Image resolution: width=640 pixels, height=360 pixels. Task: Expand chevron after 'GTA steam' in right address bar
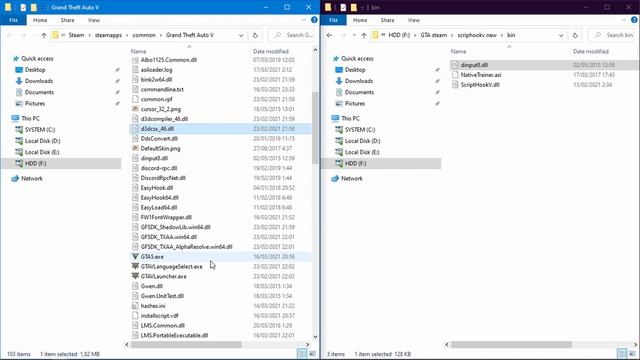coord(452,36)
